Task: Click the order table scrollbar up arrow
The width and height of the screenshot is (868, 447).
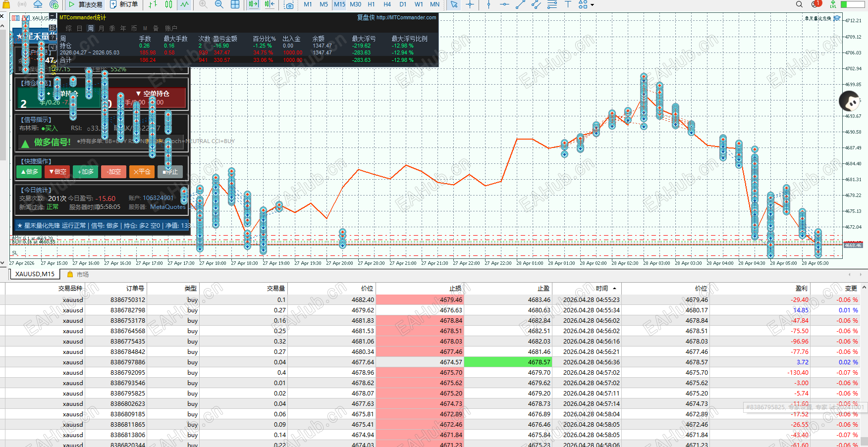Action: coord(865,288)
